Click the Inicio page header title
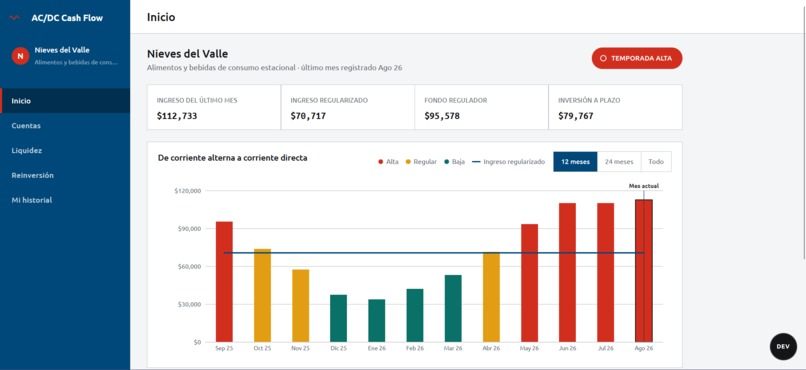This screenshot has height=370, width=806. tap(161, 17)
